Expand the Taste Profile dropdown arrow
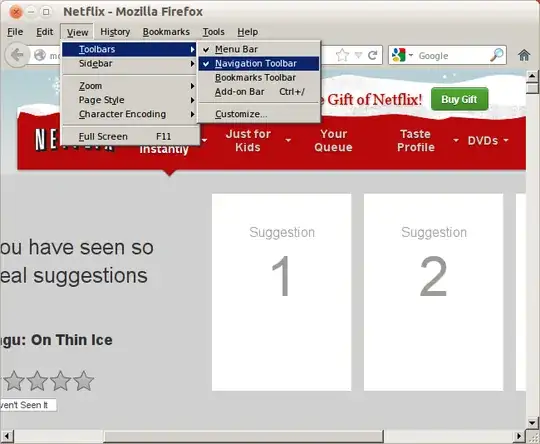540x444 pixels. pos(456,140)
